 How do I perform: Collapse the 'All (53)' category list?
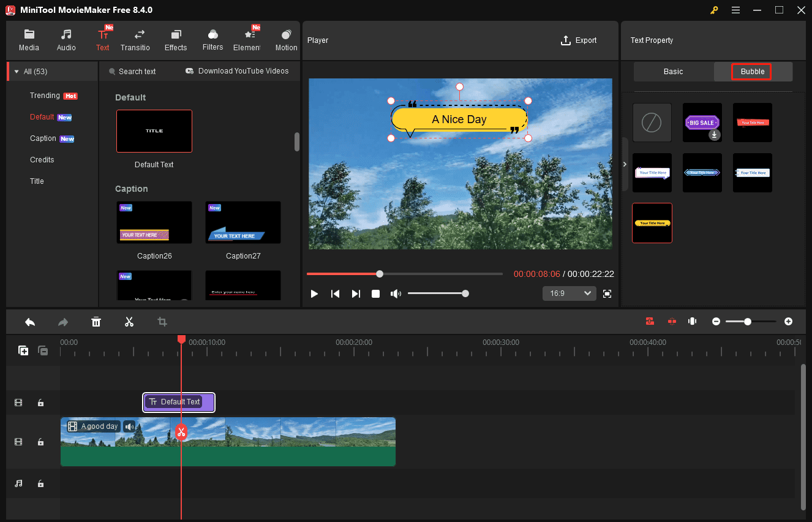tap(17, 71)
